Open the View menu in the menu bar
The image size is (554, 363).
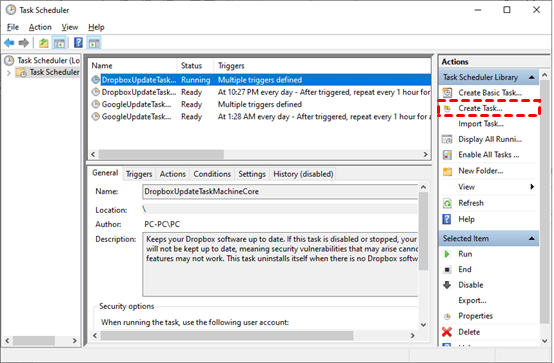pos(70,27)
